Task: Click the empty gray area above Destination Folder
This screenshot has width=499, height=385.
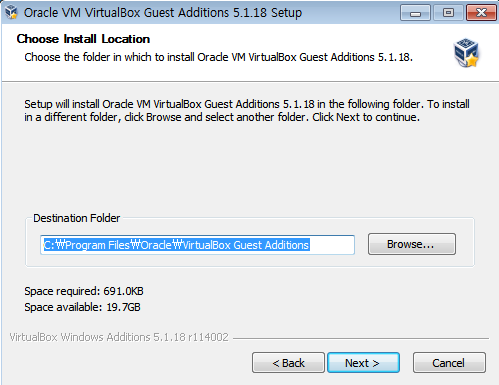Action: coord(249,167)
